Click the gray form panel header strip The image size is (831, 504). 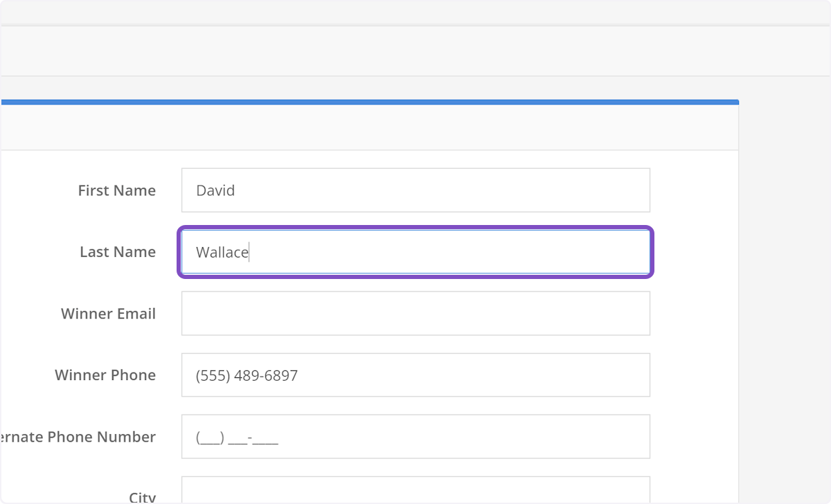click(x=367, y=127)
